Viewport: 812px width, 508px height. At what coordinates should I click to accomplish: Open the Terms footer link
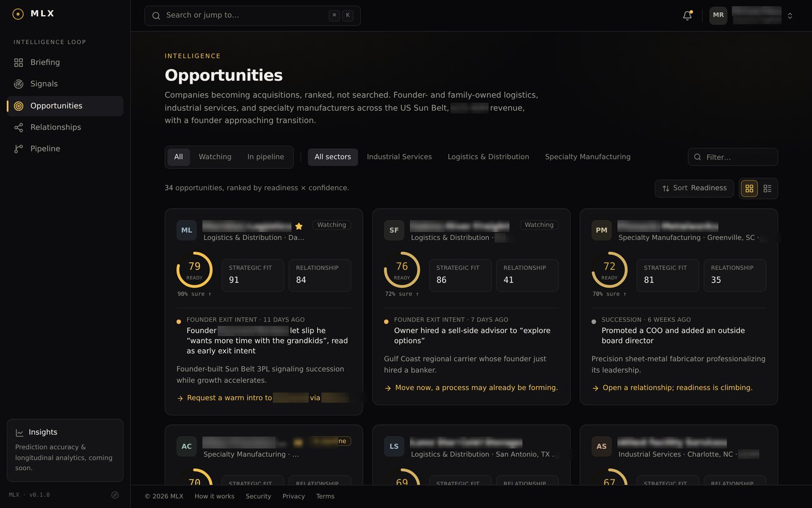[x=325, y=497]
